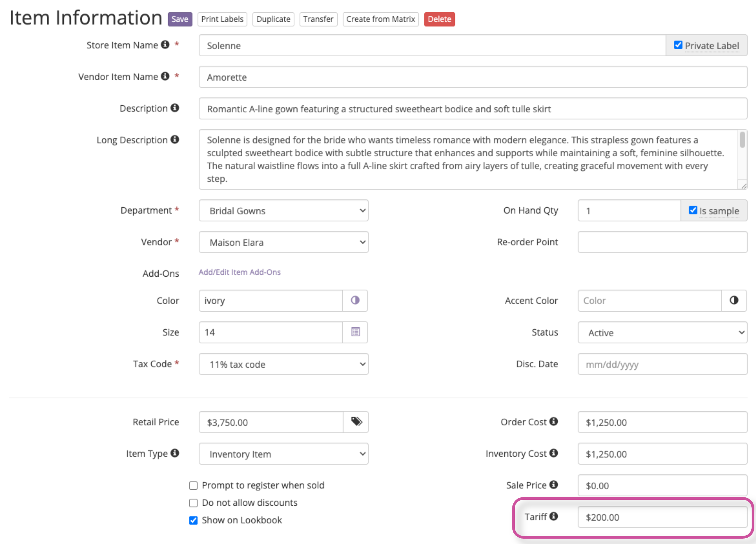Open the Department dropdown

[284, 211]
